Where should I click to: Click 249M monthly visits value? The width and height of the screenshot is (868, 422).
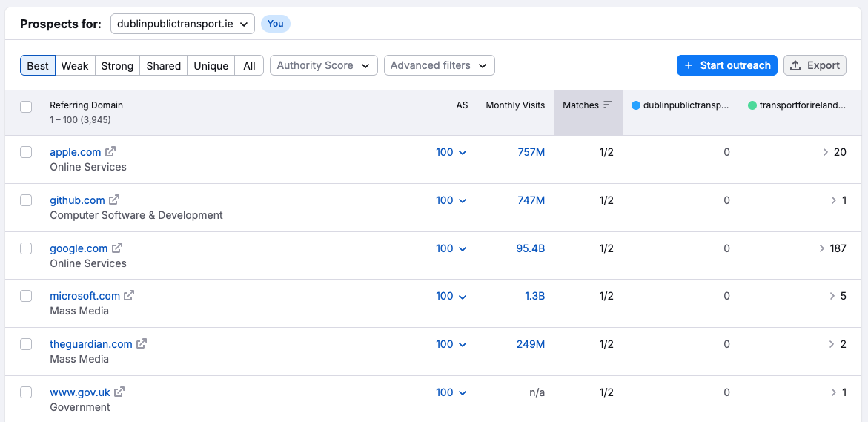531,344
